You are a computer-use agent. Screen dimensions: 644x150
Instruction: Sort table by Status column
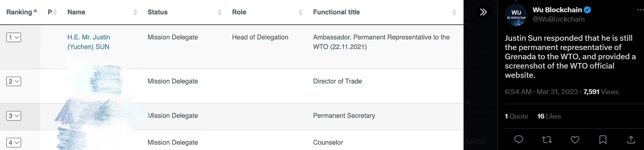157,12
